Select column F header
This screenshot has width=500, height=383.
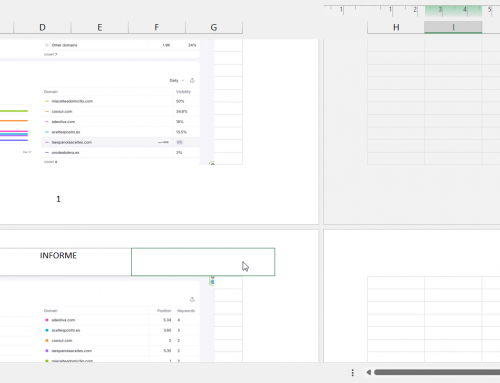pos(157,27)
